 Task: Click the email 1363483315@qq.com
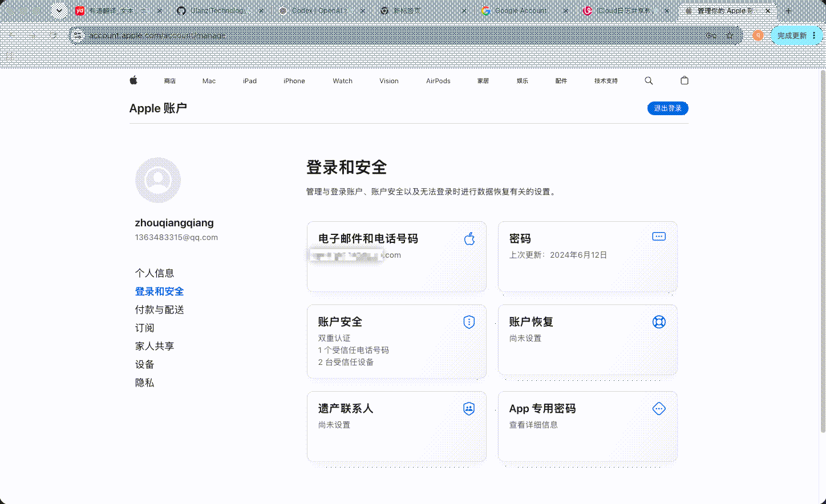tap(176, 237)
